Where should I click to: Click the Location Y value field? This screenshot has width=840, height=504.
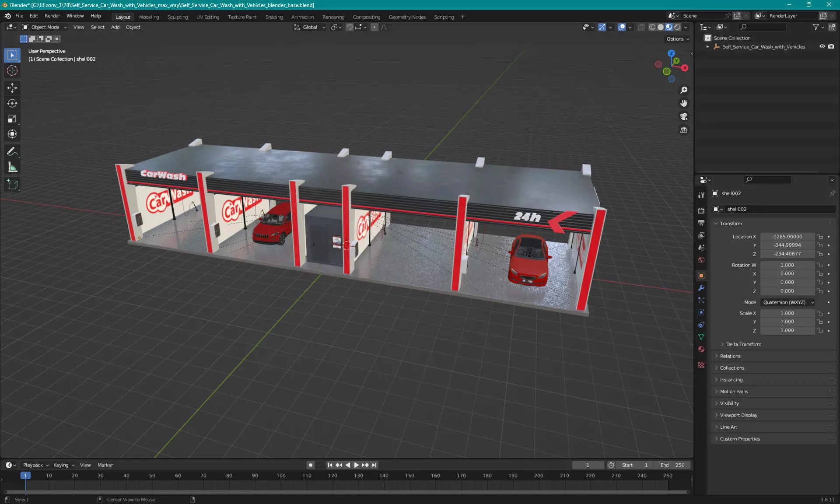[787, 245]
